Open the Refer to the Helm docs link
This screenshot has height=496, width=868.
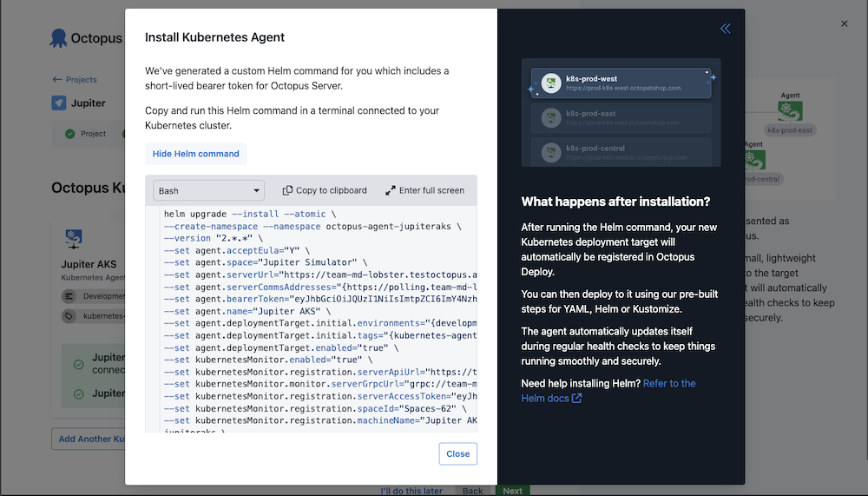coord(608,391)
